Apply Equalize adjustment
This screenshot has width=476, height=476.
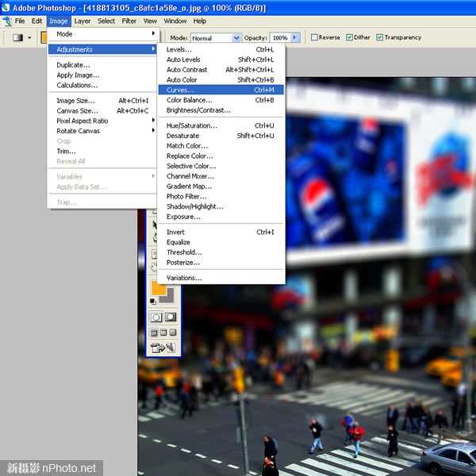click(x=221, y=242)
